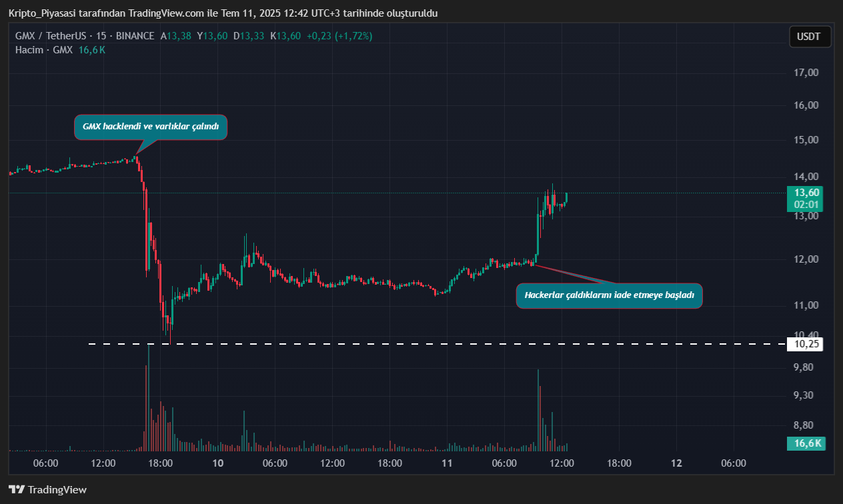Click the TradingView logo at bottom left
This screenshot has height=504, width=843.
(47, 490)
